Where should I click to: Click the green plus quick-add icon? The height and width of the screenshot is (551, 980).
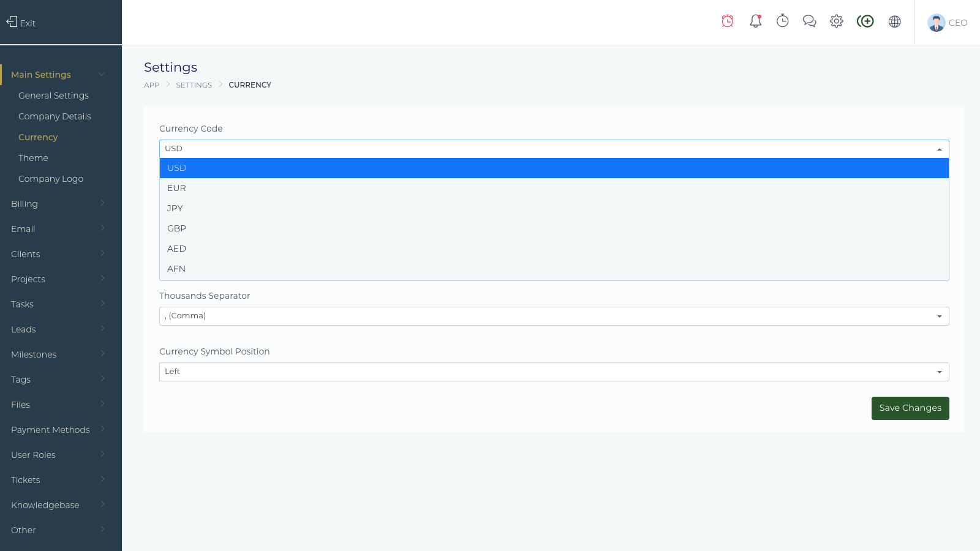865,21
